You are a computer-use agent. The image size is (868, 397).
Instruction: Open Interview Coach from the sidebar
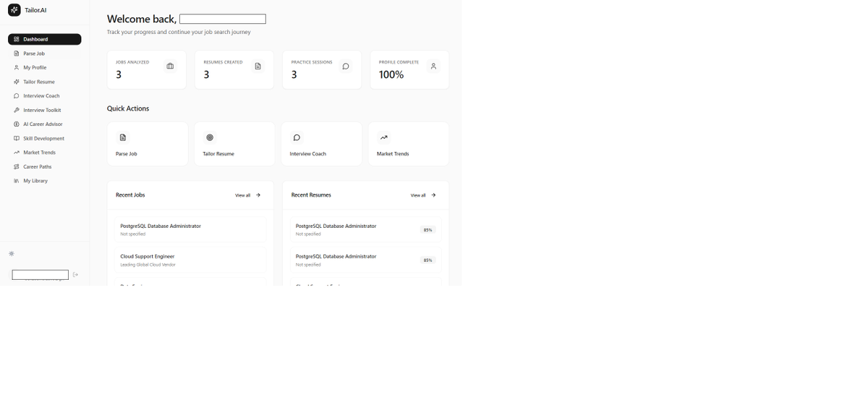click(x=45, y=95)
